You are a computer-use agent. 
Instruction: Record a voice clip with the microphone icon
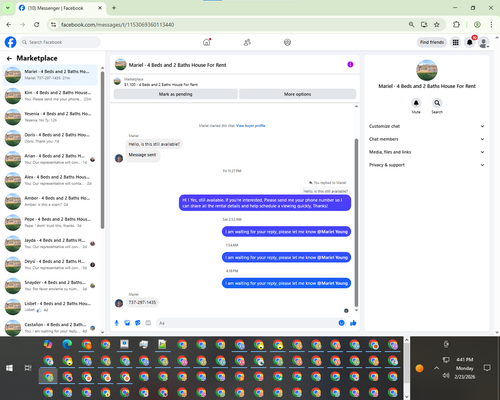click(x=117, y=323)
